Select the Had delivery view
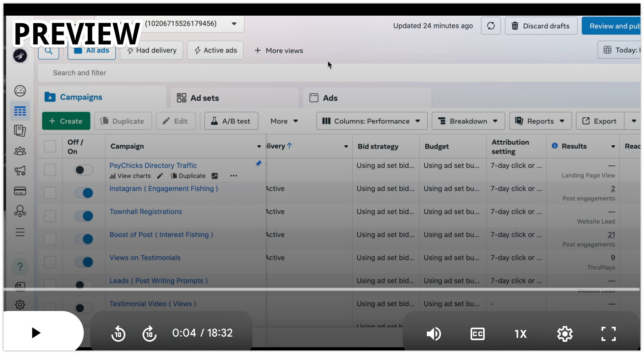The width and height of the screenshot is (644, 354). (x=152, y=50)
